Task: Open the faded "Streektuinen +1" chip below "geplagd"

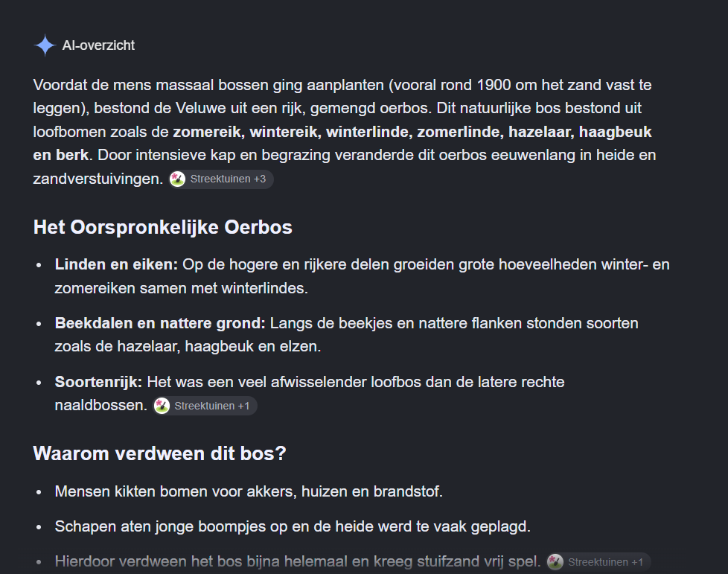Action: pyautogui.click(x=598, y=562)
